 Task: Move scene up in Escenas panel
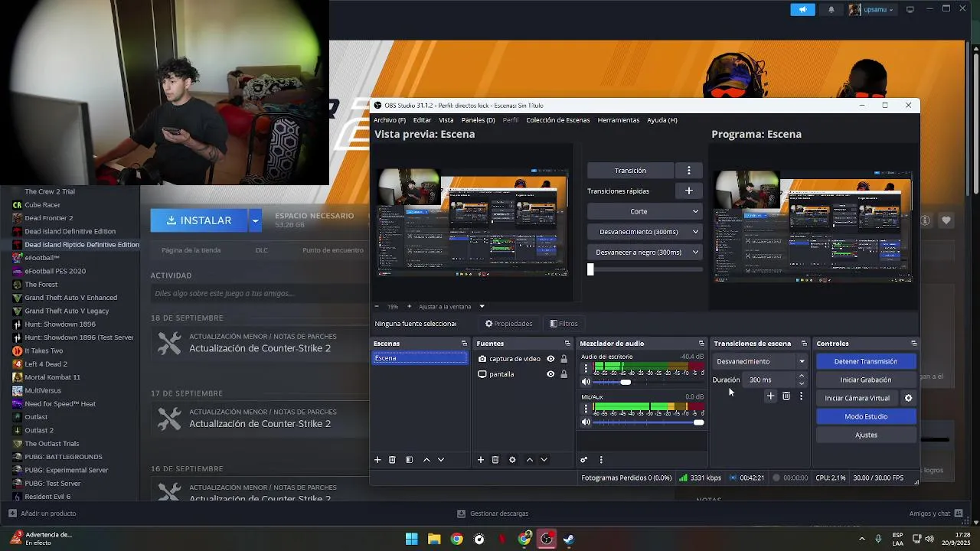(x=426, y=460)
